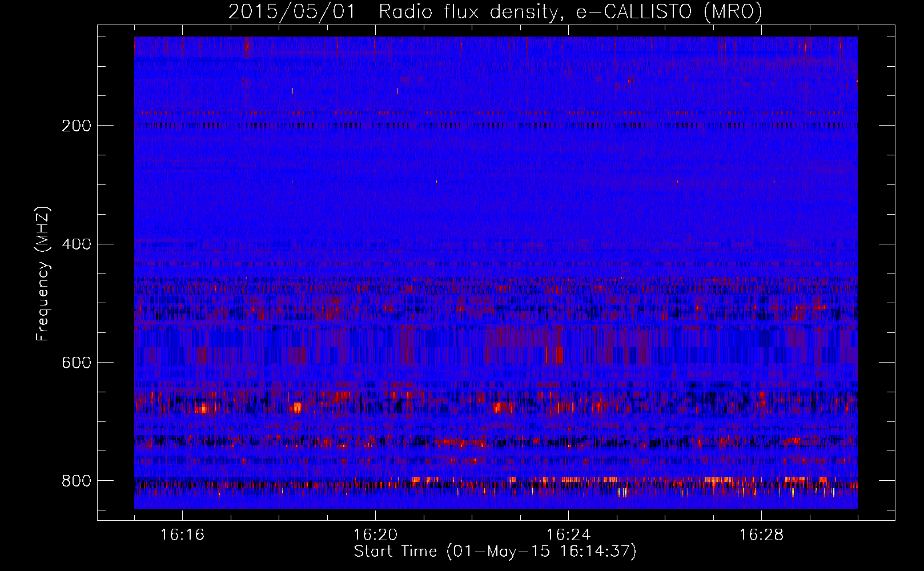Click the 600 frequency tick label
Image resolution: width=924 pixels, height=571 pixels.
(x=77, y=363)
